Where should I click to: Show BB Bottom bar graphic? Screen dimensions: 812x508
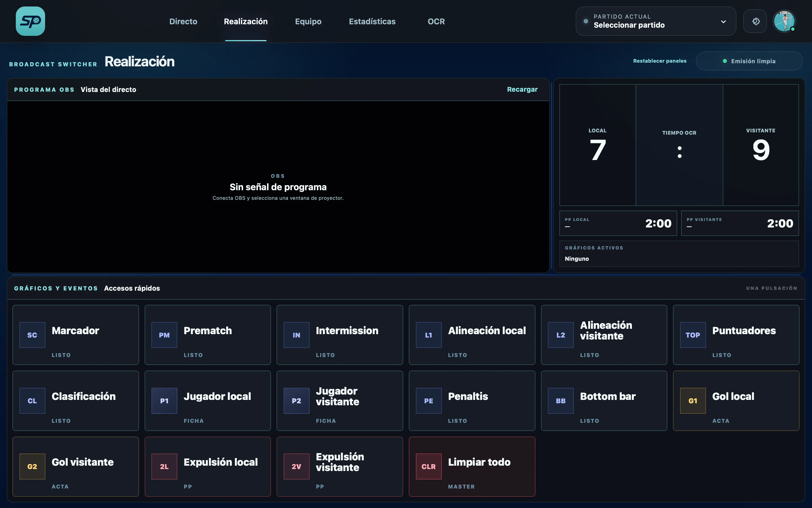[604, 400]
